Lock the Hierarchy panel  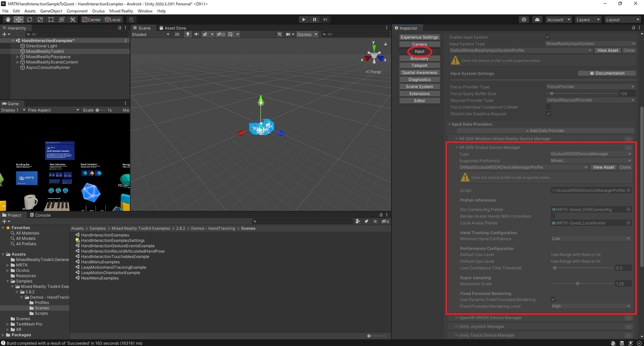pyautogui.click(x=119, y=28)
